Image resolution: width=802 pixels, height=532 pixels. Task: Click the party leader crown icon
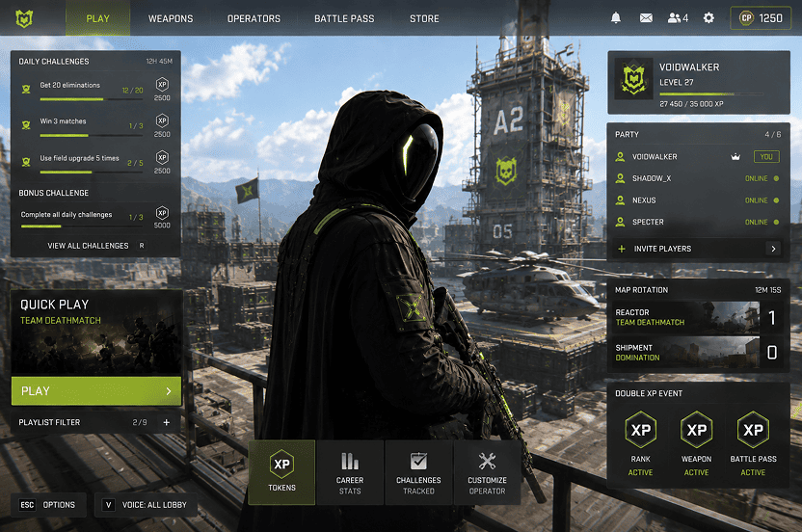coord(735,156)
